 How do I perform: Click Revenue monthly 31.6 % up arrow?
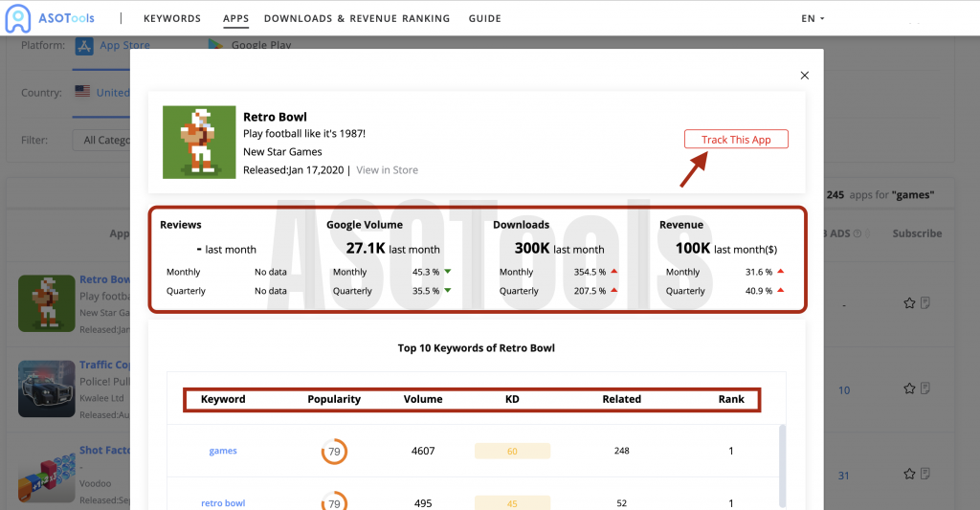click(x=781, y=271)
